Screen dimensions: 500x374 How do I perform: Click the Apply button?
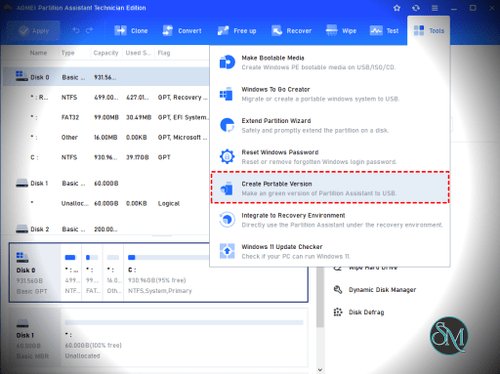[x=34, y=31]
